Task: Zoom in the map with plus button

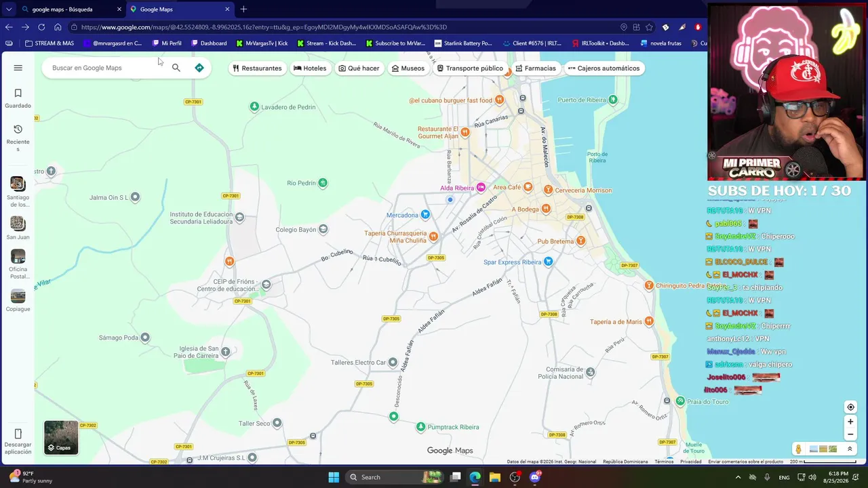Action: [850, 422]
